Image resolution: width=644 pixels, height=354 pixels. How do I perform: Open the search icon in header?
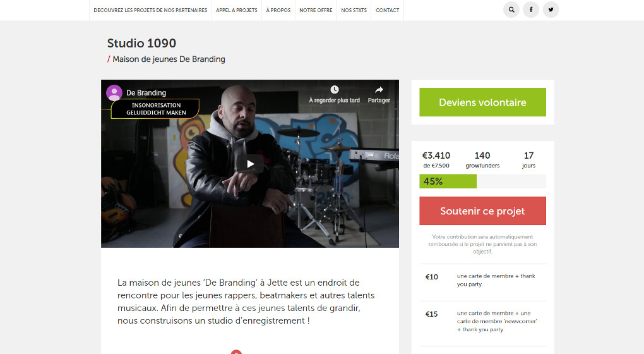[511, 9]
